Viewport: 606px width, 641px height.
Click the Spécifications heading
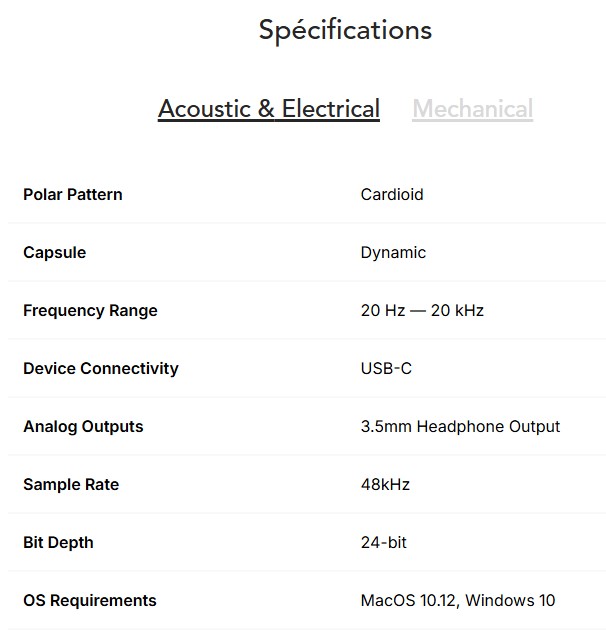point(345,30)
